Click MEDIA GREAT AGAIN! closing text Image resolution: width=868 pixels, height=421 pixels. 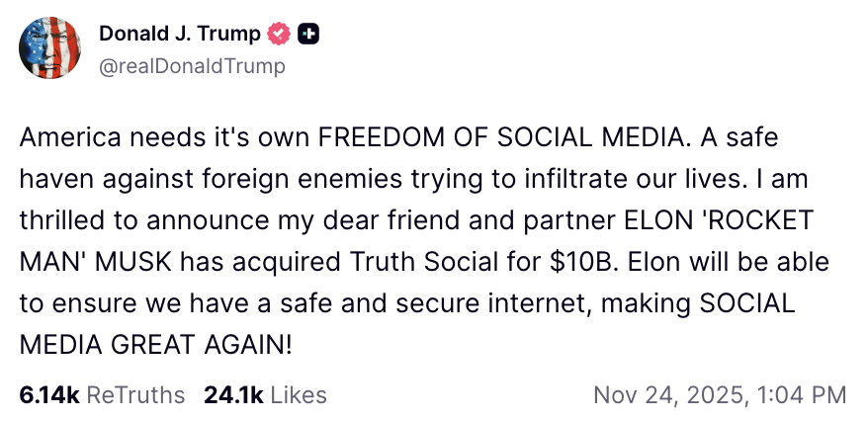[156, 345]
